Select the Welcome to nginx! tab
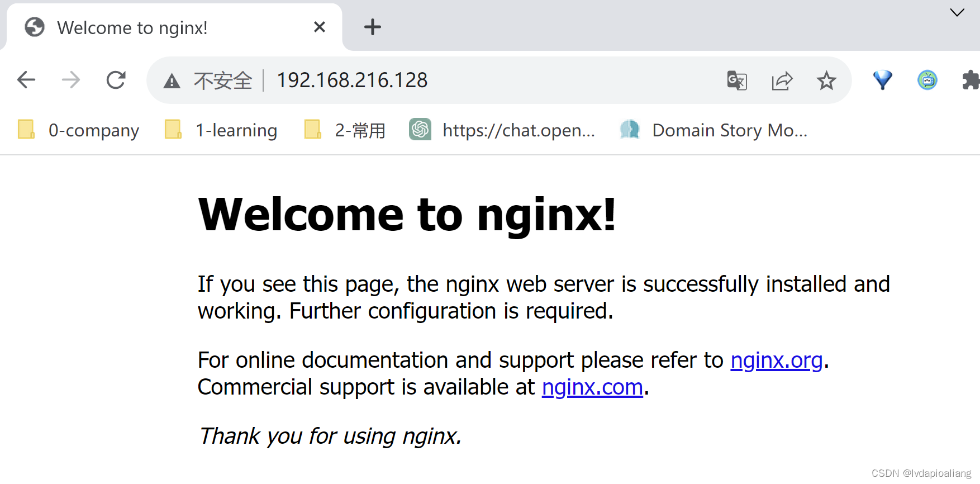980x484 pixels. pyautogui.click(x=174, y=27)
